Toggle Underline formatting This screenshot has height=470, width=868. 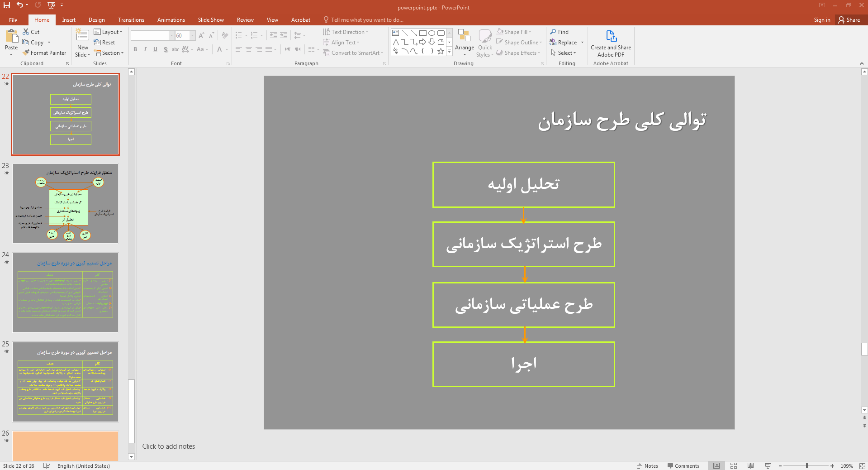[155, 49]
